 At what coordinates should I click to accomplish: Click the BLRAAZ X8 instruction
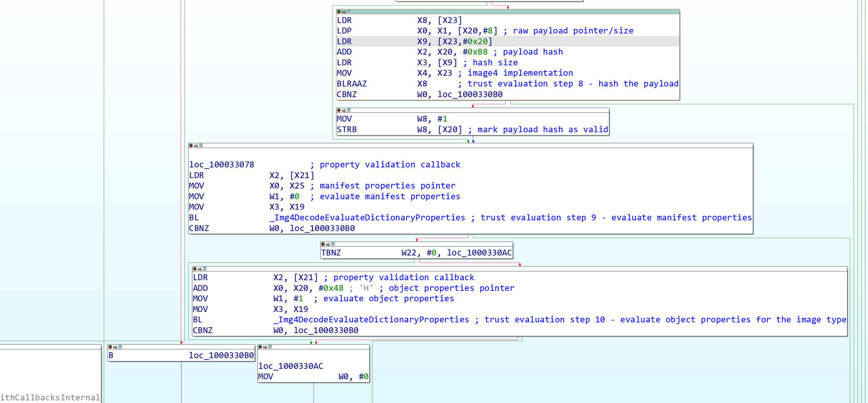[x=351, y=84]
